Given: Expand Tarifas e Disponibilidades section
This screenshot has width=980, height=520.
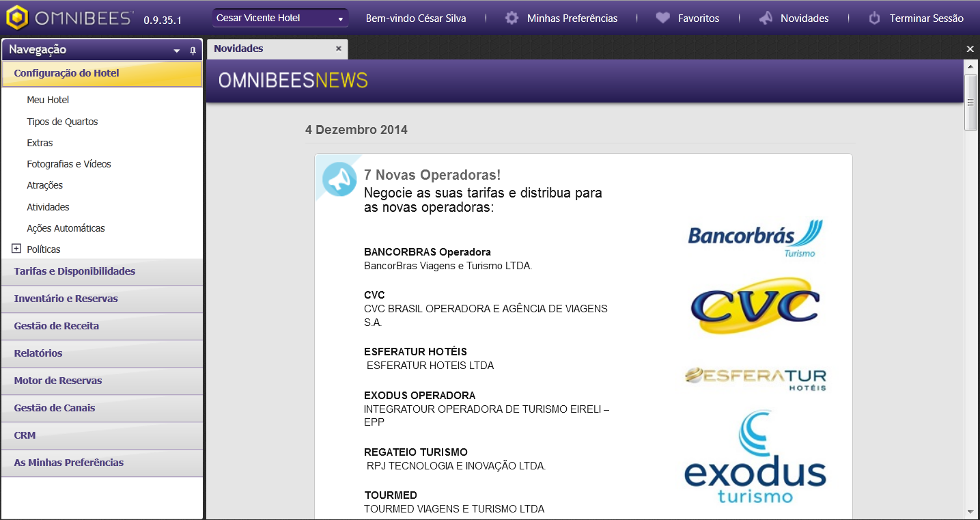Looking at the screenshot, I should (102, 271).
